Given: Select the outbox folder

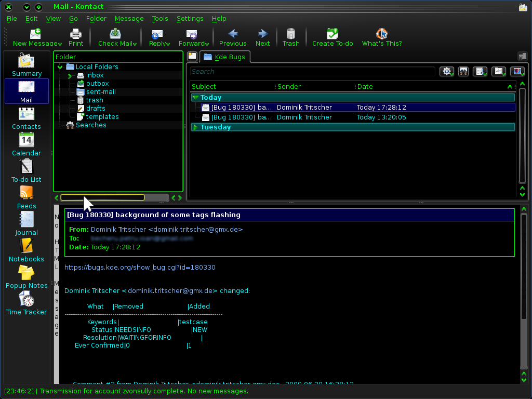Looking at the screenshot, I should click(x=97, y=84).
